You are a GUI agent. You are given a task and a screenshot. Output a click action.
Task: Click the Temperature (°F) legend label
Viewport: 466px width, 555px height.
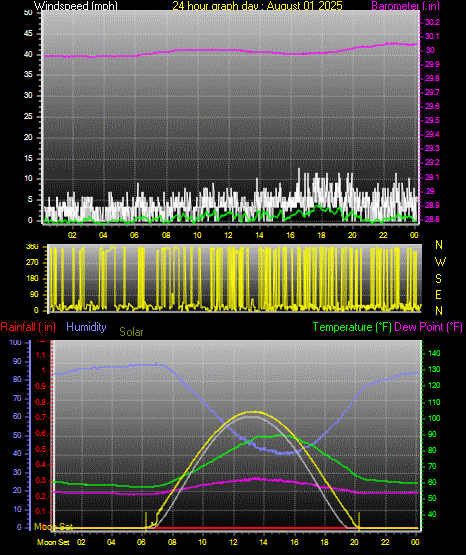point(352,327)
